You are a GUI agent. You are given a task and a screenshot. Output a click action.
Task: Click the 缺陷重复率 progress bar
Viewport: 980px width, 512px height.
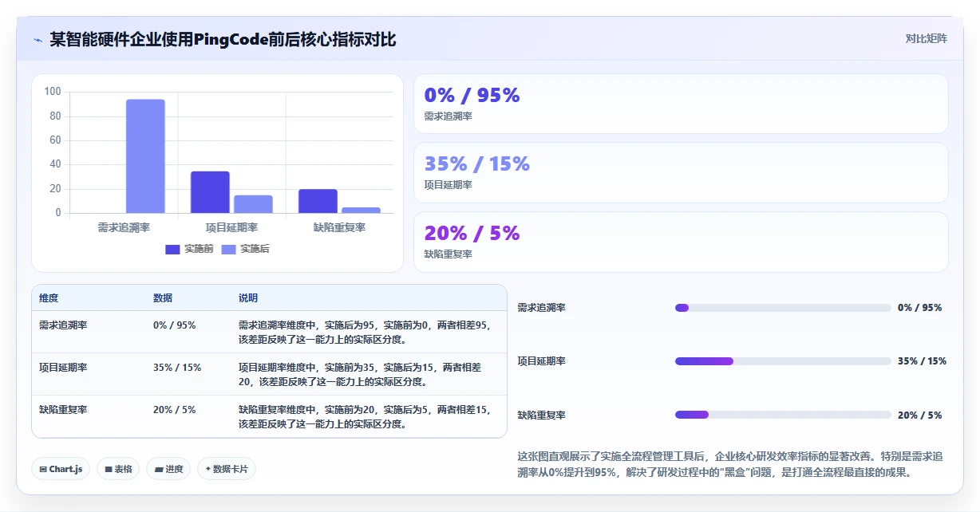click(x=783, y=415)
